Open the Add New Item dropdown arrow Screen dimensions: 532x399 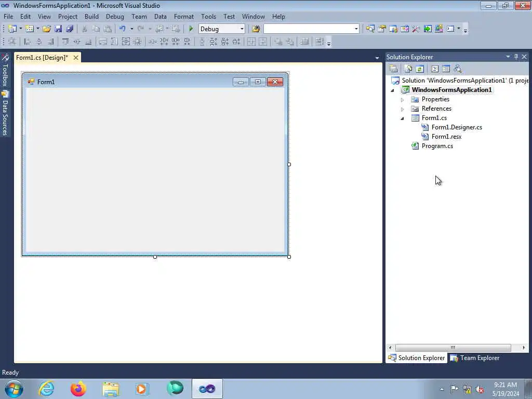(37, 29)
